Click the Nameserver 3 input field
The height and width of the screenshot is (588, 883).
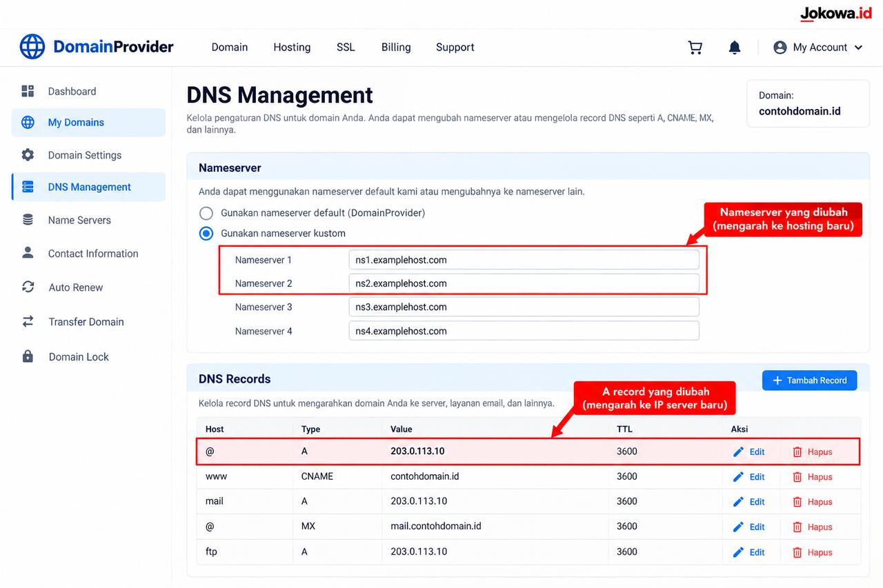point(524,307)
